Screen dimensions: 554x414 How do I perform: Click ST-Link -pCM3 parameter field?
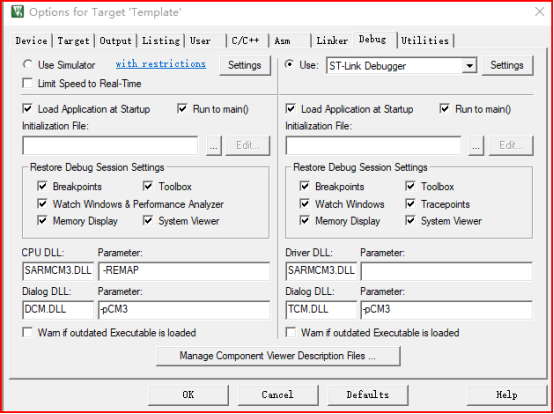446,309
